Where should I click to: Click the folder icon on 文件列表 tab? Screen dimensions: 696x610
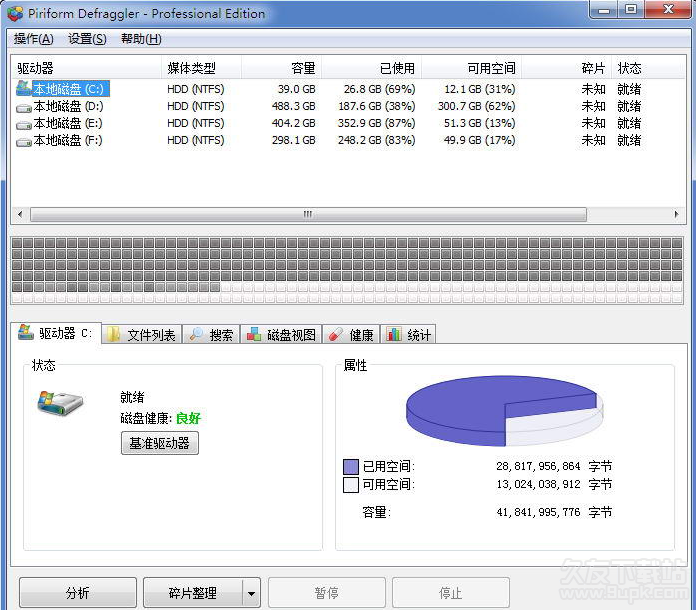click(x=114, y=334)
